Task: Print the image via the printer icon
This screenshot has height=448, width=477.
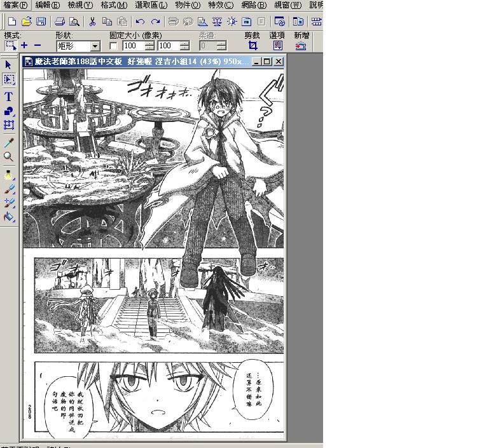Action: (x=60, y=22)
